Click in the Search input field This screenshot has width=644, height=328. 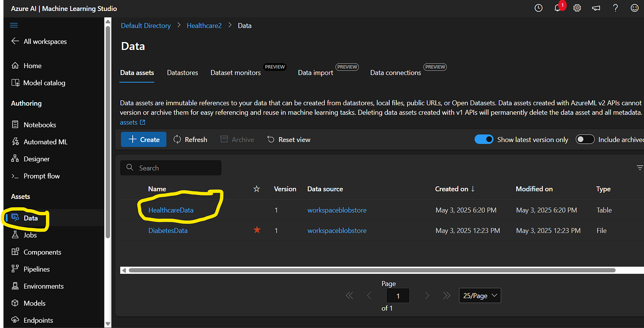coord(171,168)
